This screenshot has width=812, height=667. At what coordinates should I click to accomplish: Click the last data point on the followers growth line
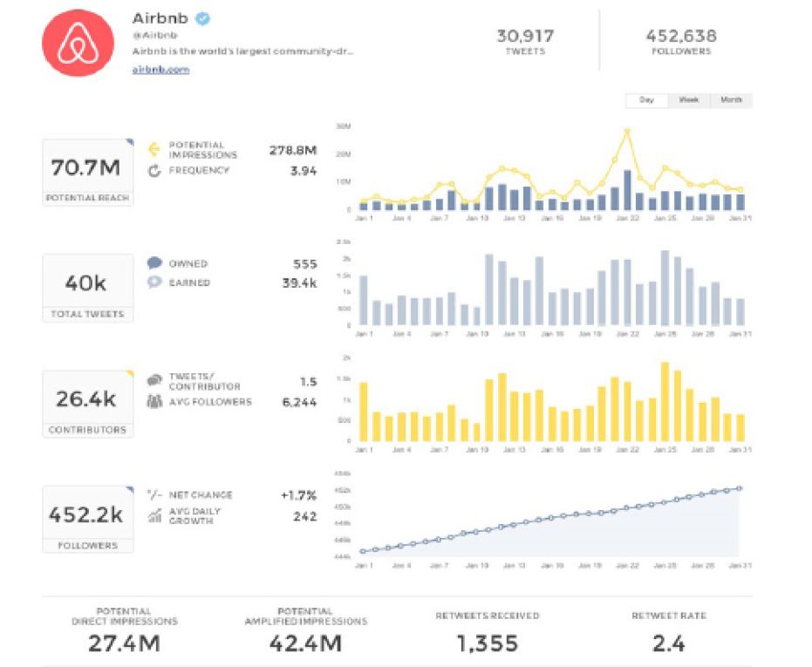(x=740, y=488)
